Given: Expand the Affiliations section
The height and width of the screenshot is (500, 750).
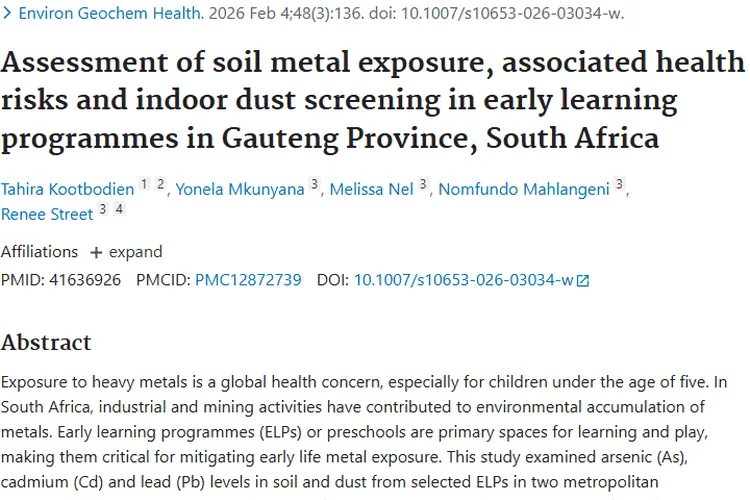Looking at the screenshot, I should point(126,252).
